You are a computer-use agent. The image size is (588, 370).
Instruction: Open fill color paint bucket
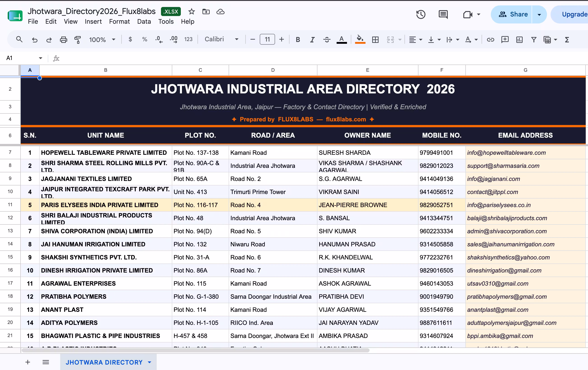click(360, 39)
